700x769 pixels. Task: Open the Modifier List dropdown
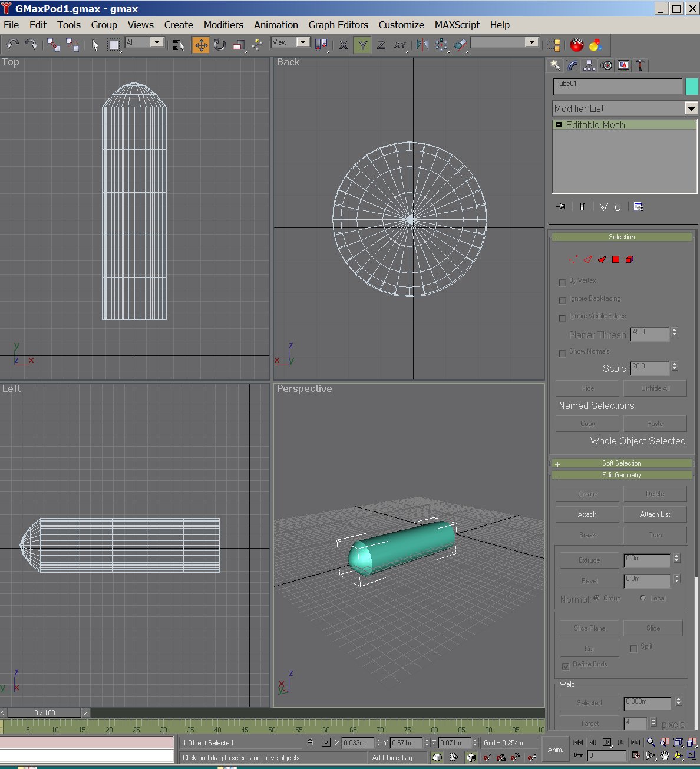pyautogui.click(x=691, y=108)
